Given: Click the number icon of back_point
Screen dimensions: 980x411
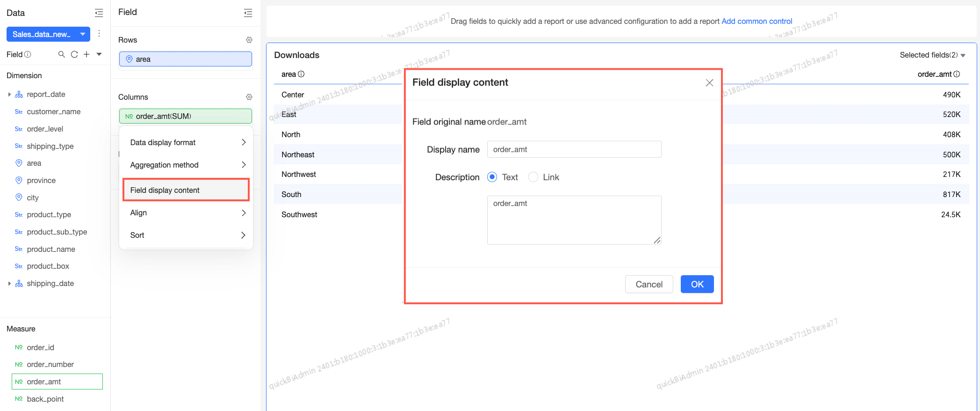Looking at the screenshot, I should click(x=19, y=399).
